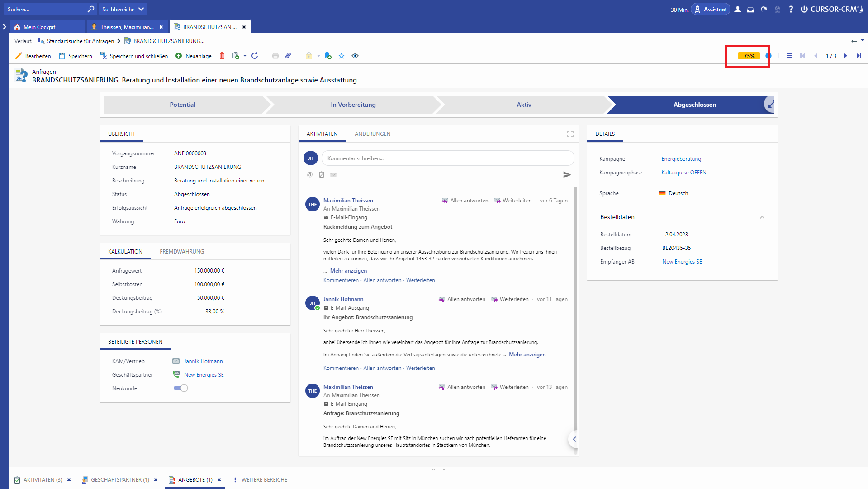
Task: Click the paperclip attachment icon
Action: coord(288,56)
